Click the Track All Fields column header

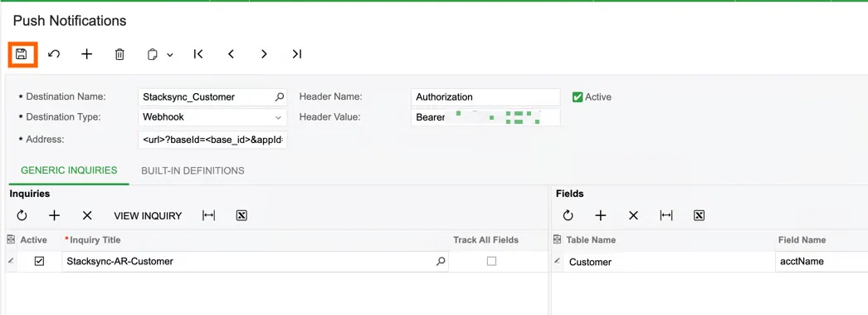coord(486,239)
